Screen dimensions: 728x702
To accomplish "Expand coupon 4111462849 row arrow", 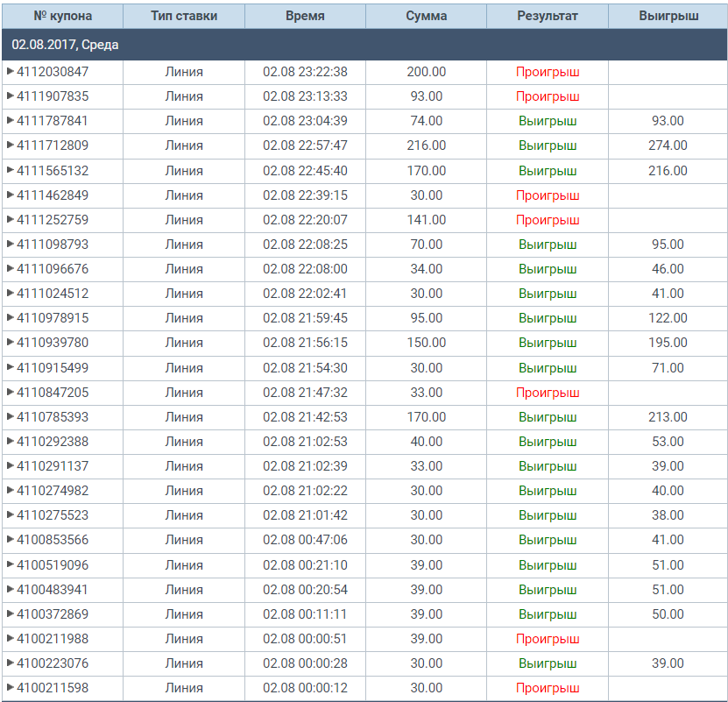I will (x=11, y=195).
